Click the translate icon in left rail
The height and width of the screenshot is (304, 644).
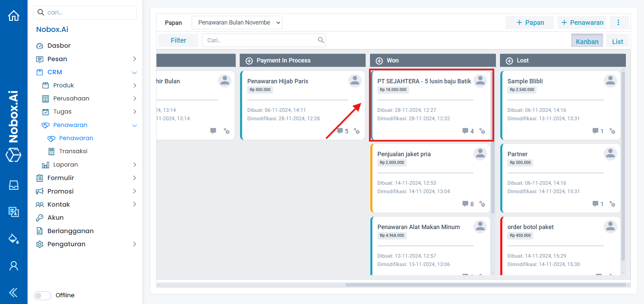pyautogui.click(x=14, y=212)
